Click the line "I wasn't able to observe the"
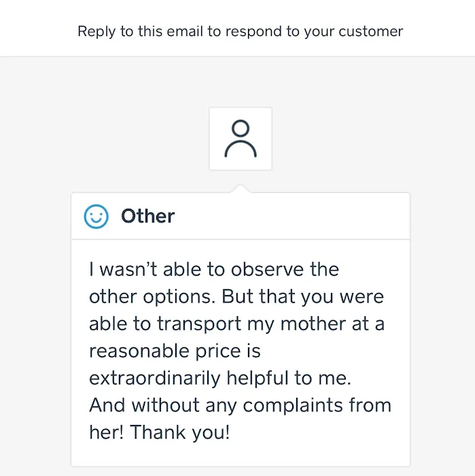Viewport: 475px width, 476px height. point(213,269)
